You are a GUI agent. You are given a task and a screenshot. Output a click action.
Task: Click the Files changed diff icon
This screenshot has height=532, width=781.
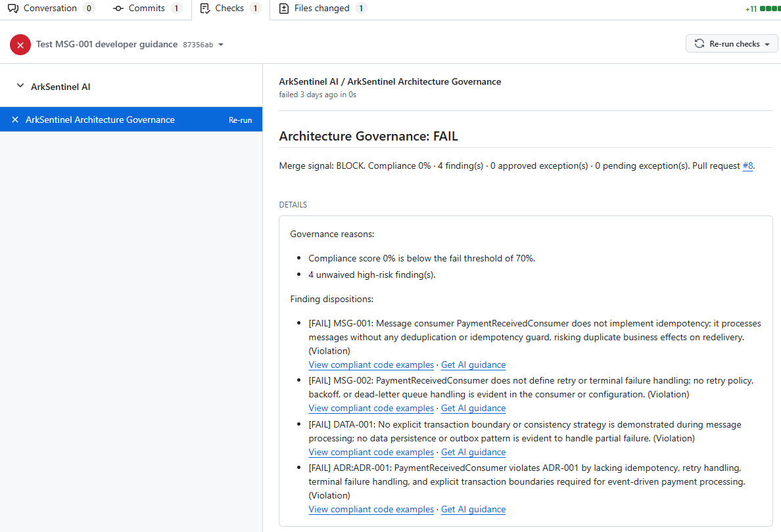(x=284, y=9)
